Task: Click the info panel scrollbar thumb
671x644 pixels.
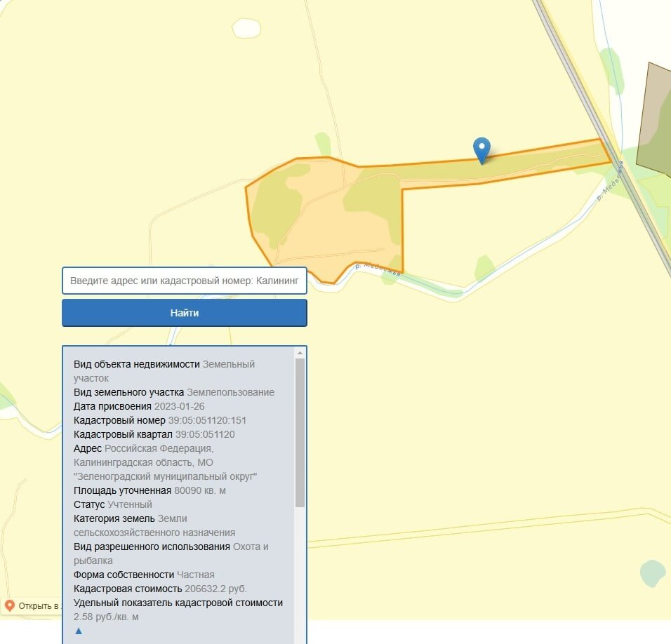Action: [300, 433]
